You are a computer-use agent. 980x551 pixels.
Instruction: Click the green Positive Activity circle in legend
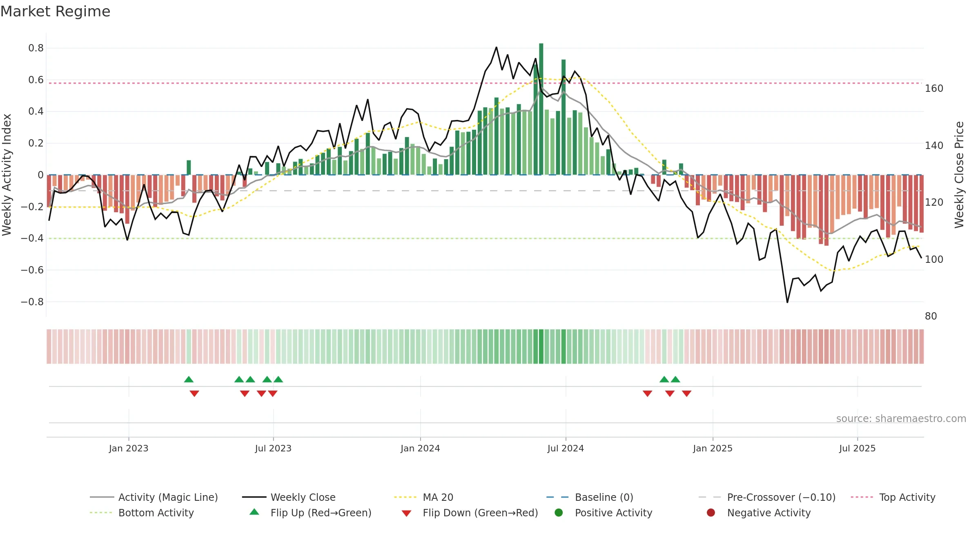coord(559,513)
